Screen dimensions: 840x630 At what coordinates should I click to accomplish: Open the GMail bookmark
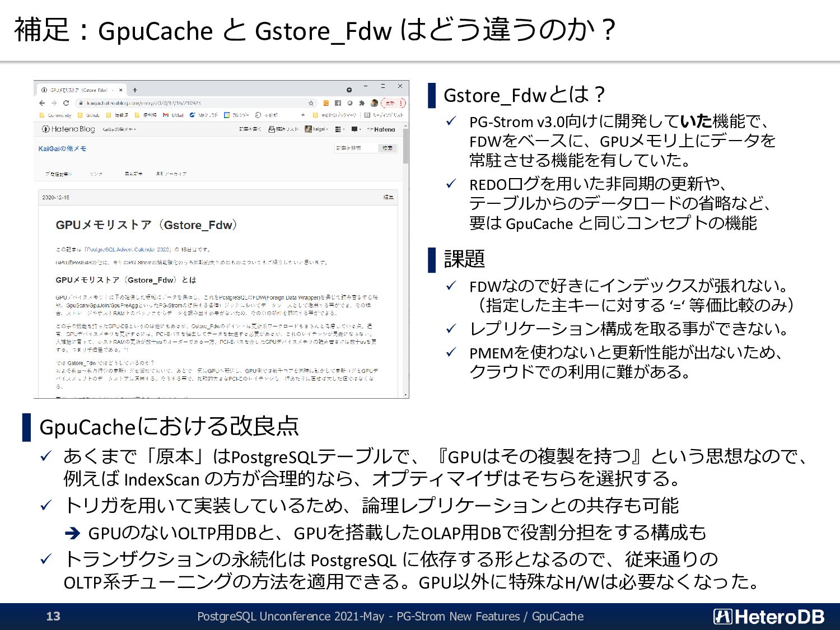click(x=173, y=115)
